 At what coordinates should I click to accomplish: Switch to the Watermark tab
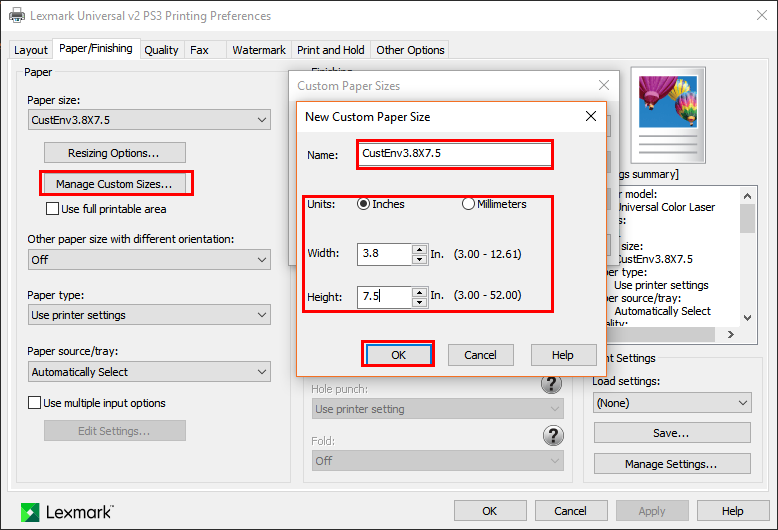[x=259, y=50]
